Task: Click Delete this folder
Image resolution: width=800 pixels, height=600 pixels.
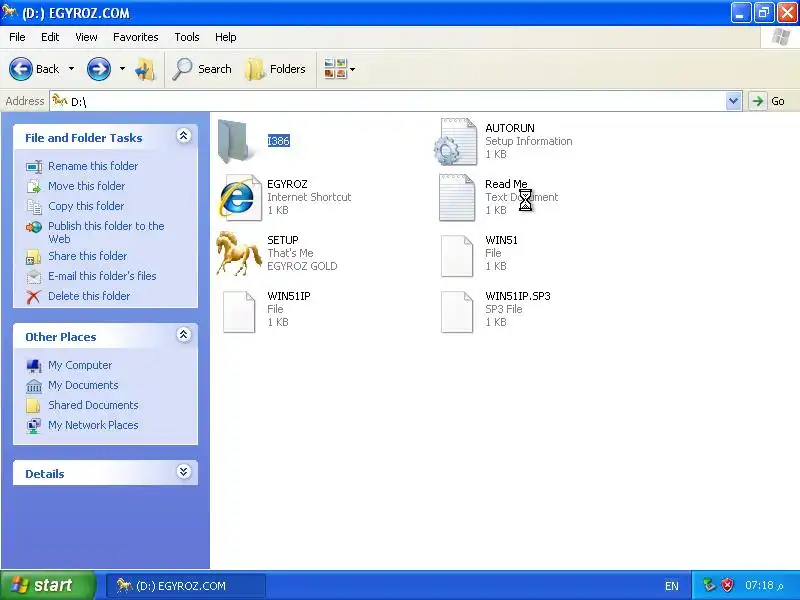Action: coord(89,296)
